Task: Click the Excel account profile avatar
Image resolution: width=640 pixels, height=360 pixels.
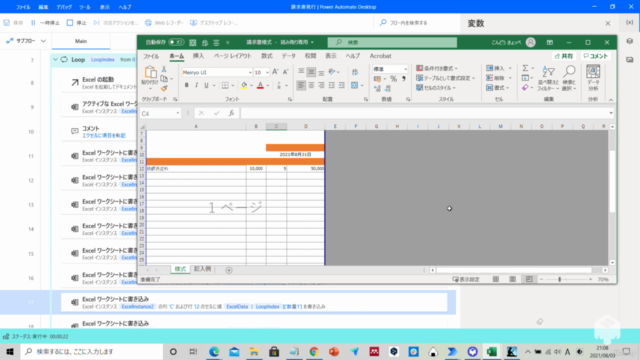Action: point(531,42)
